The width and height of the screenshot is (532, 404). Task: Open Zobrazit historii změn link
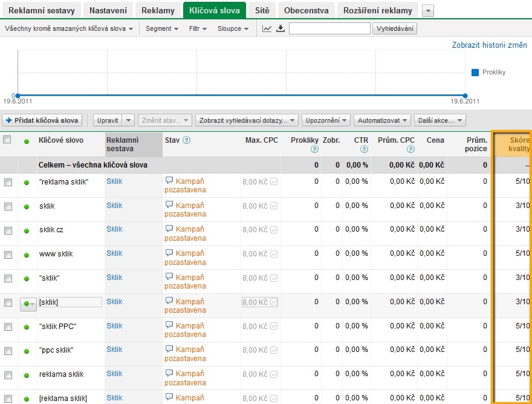[x=489, y=45]
